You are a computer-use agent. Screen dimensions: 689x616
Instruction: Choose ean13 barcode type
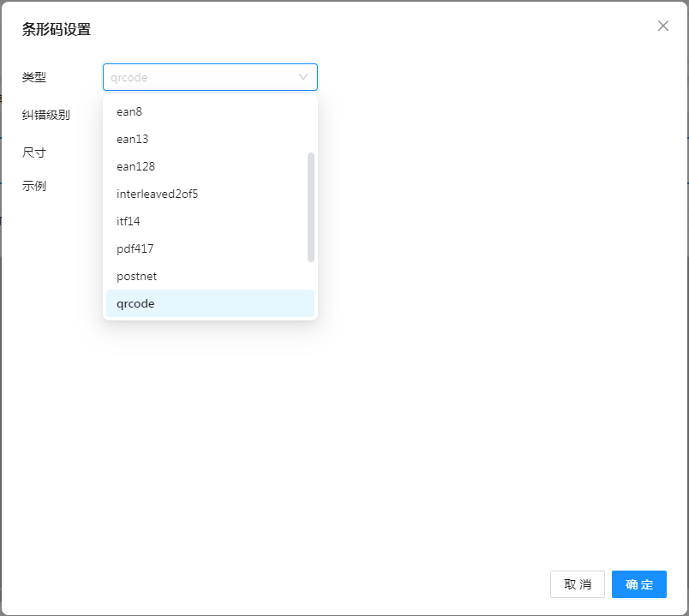(x=133, y=139)
